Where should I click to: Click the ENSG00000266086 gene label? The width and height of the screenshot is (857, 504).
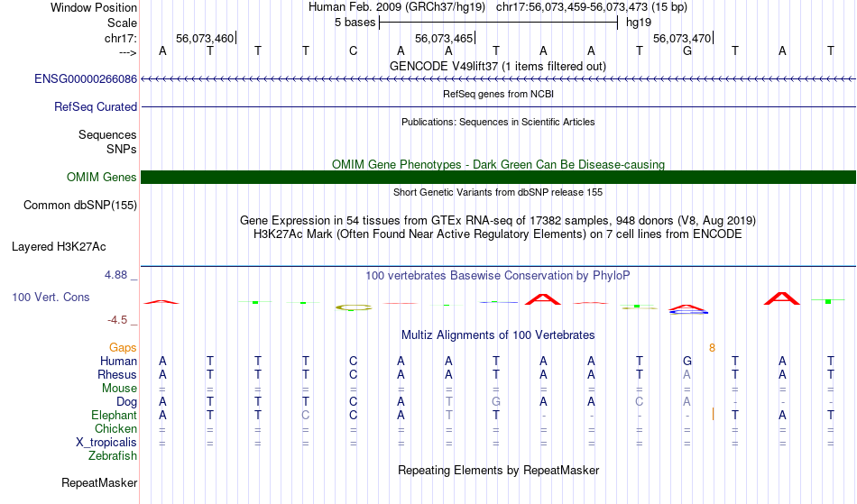86,79
